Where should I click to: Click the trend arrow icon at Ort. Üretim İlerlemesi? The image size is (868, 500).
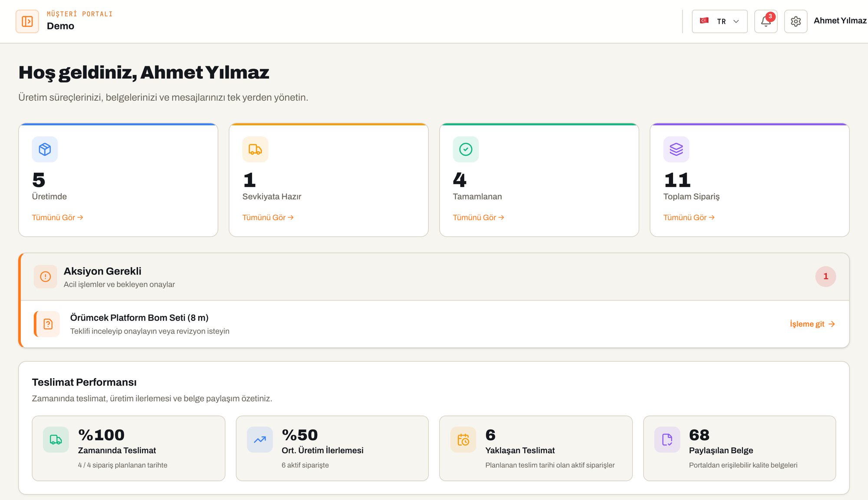[x=260, y=440]
